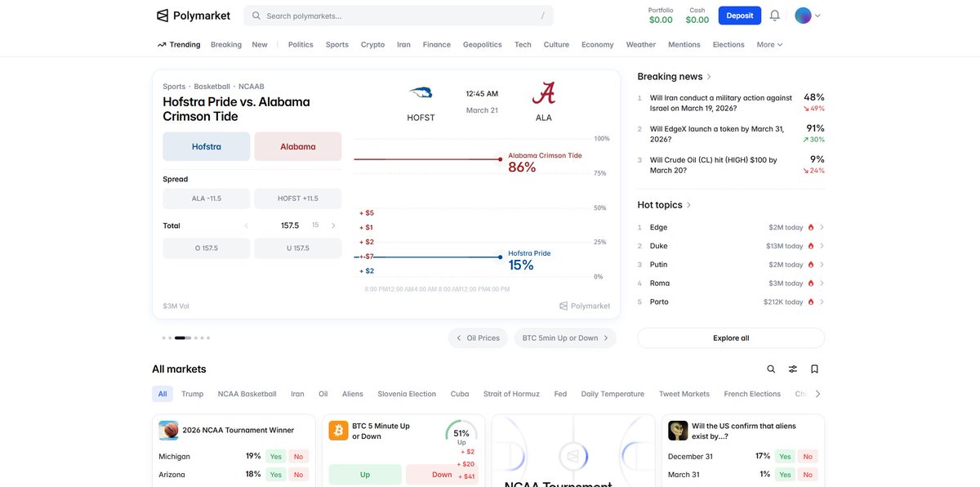980x487 pixels.
Task: Open the Geopolitics category
Action: 483,45
